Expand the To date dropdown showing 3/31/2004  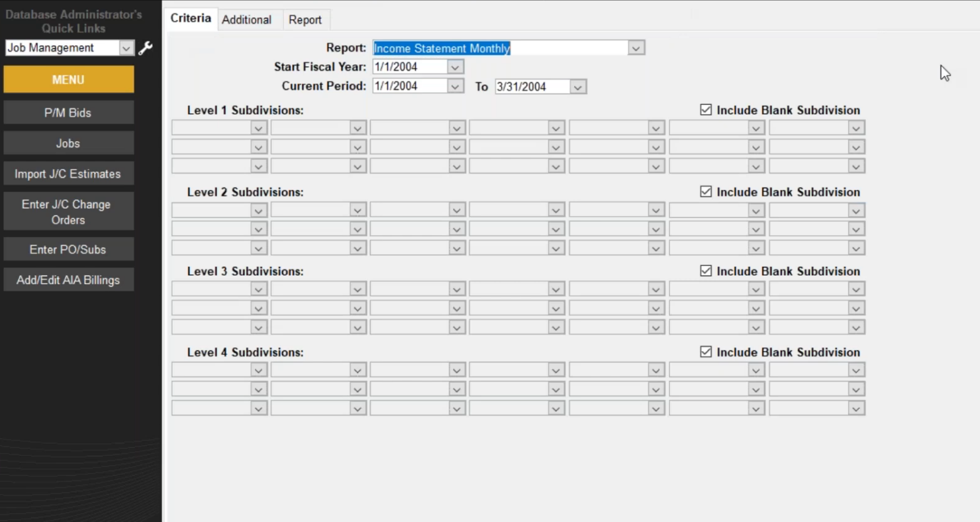coord(579,86)
